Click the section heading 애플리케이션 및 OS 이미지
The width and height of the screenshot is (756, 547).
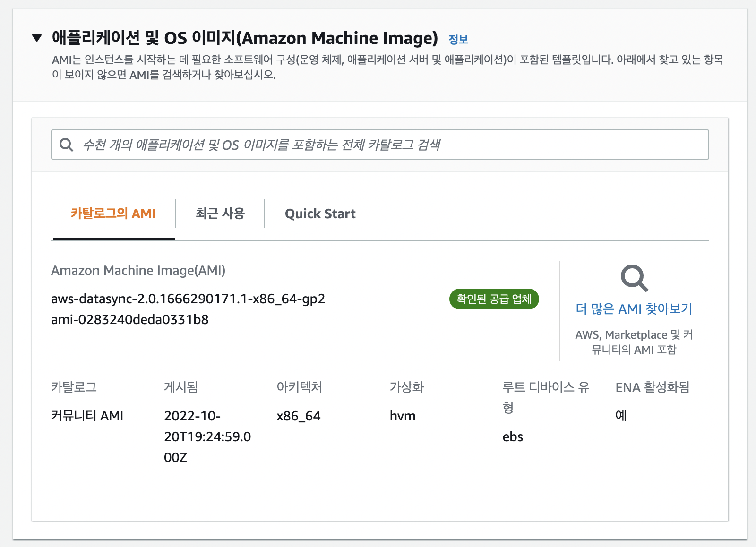pyautogui.click(x=245, y=38)
